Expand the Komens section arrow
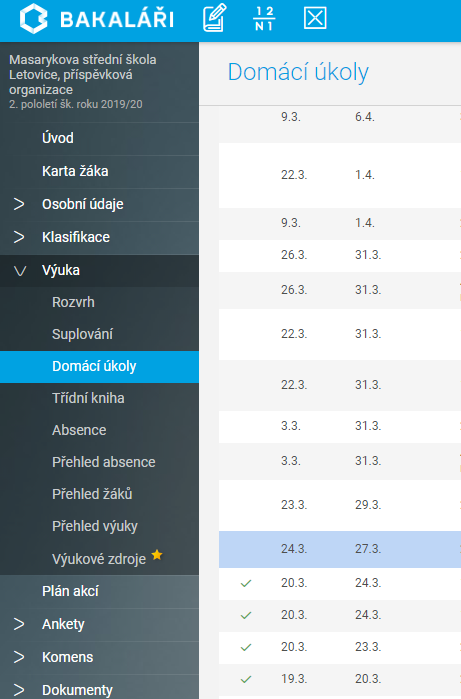The image size is (461, 699). click(19, 657)
